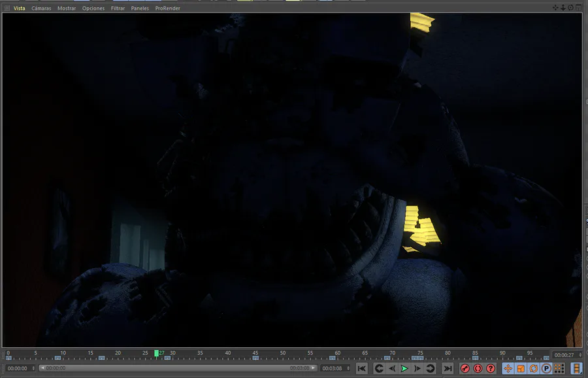Click the keyframe marker near frame 17
Screen dimensions: 588x378
[102, 358]
